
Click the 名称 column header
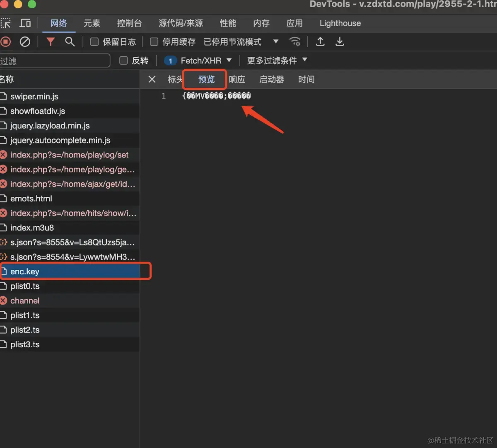70,79
